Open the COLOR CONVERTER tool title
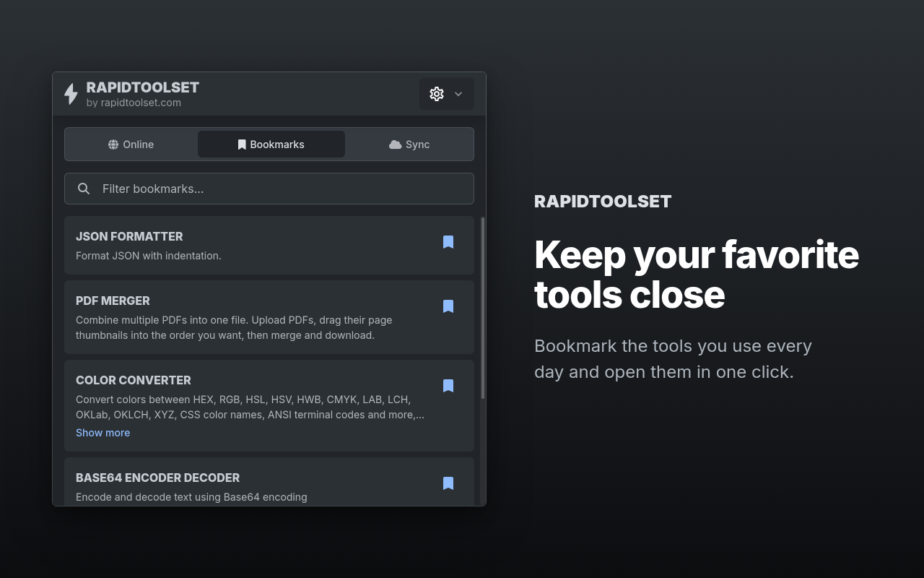Screen dimensions: 924x578 134,380
